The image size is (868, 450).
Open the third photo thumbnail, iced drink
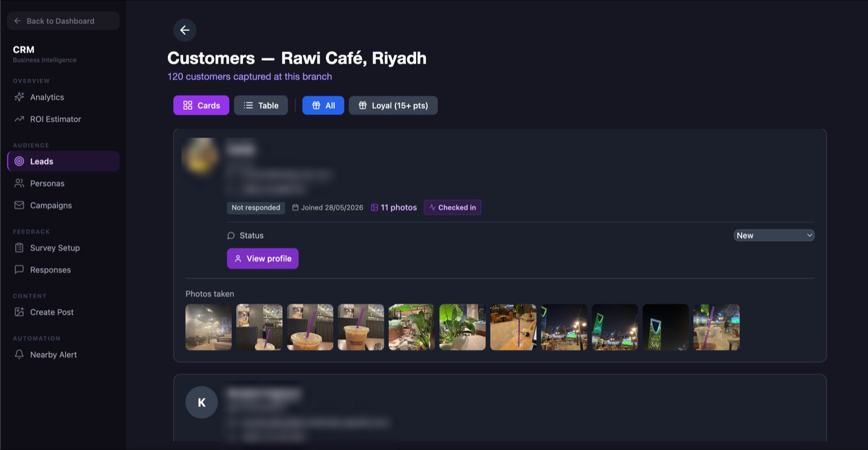[311, 327]
